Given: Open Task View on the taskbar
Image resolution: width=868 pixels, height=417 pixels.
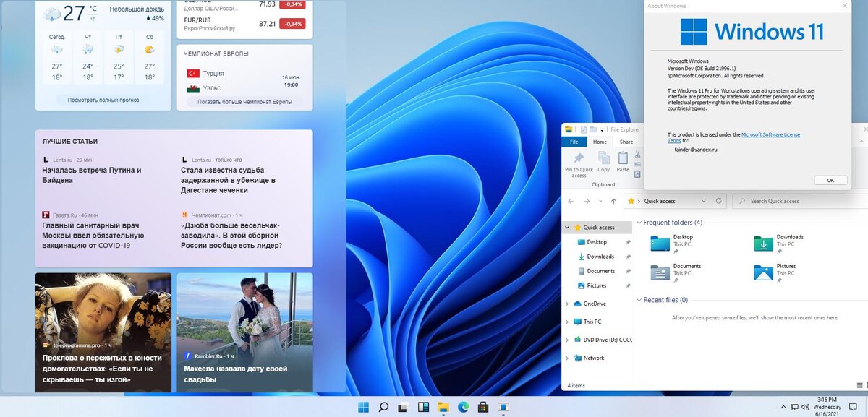Looking at the screenshot, I should [404, 407].
